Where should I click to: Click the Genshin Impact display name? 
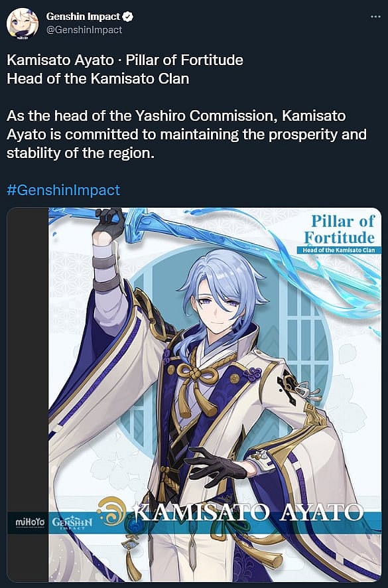[83, 17]
